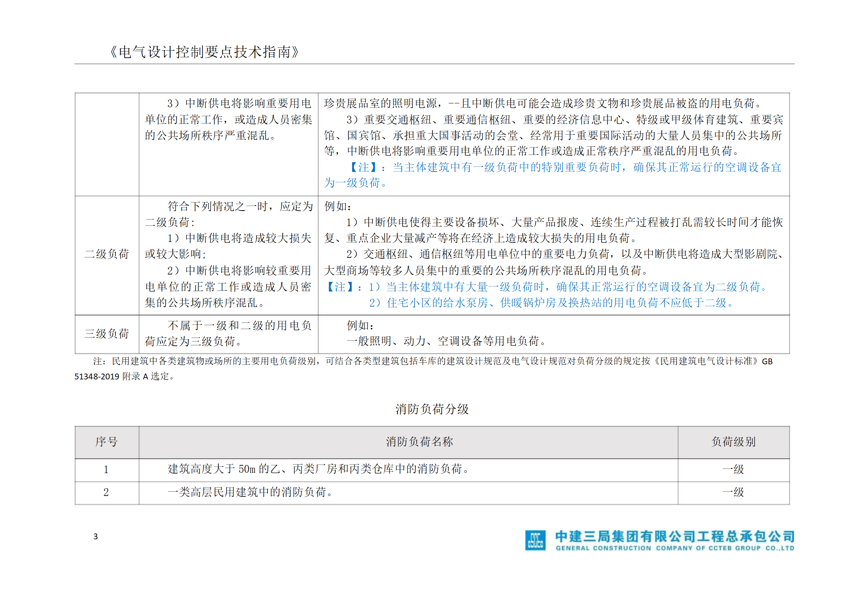Click the first 一级 load level cell
This screenshot has height=614, width=868.
(733, 469)
